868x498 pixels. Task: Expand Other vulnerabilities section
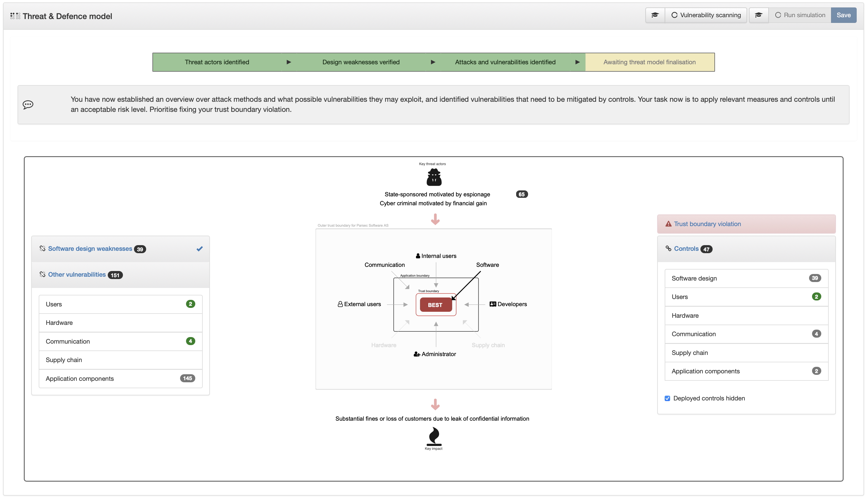click(77, 275)
